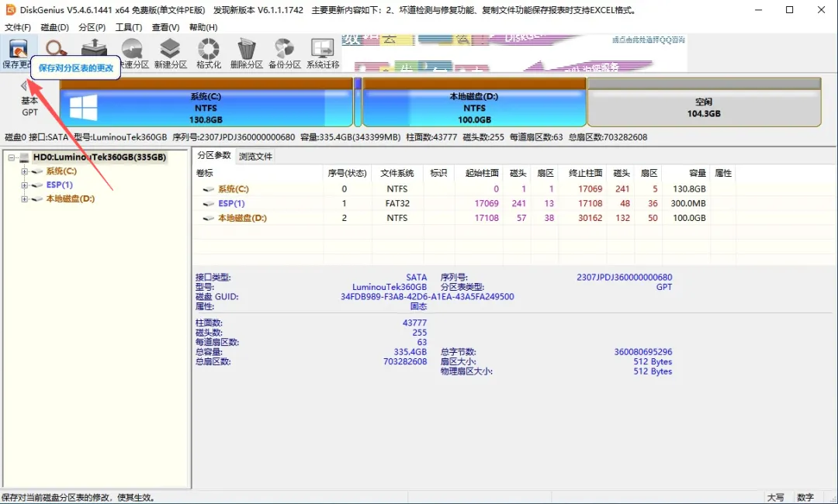The height and width of the screenshot is (504, 838).
Task: Click the 删除分区 delete partition trash icon
Action: click(247, 54)
